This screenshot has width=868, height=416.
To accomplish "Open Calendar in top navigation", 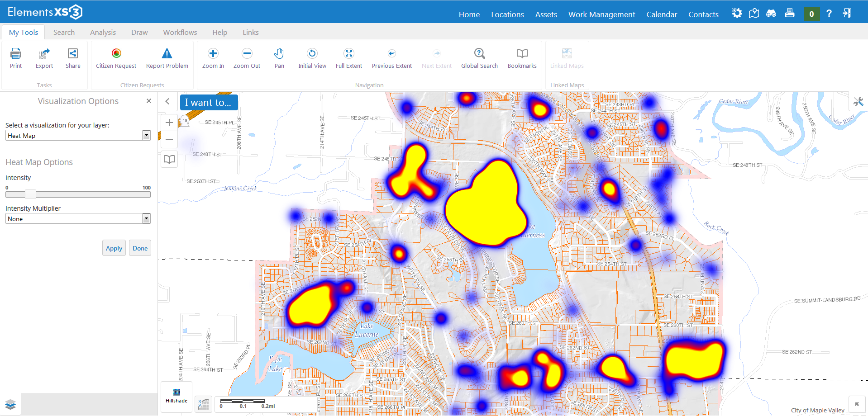I will (662, 14).
